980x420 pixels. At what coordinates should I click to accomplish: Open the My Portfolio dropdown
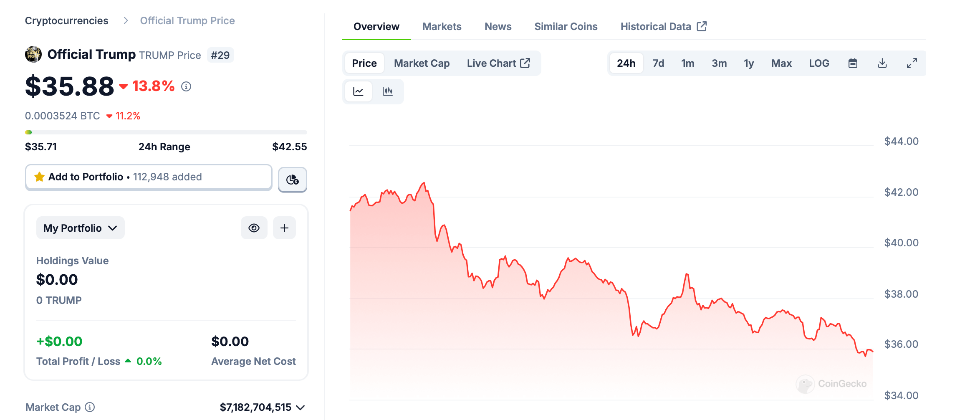pyautogui.click(x=80, y=228)
